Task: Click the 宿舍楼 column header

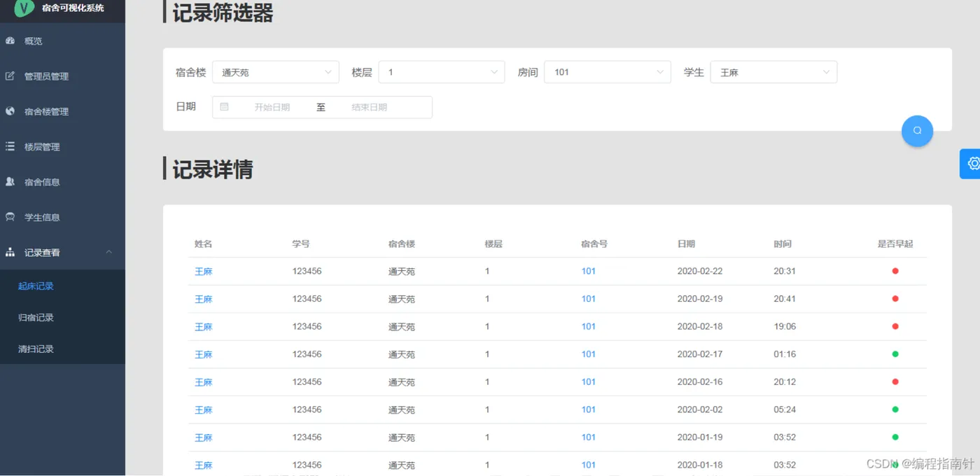Action: pos(402,244)
